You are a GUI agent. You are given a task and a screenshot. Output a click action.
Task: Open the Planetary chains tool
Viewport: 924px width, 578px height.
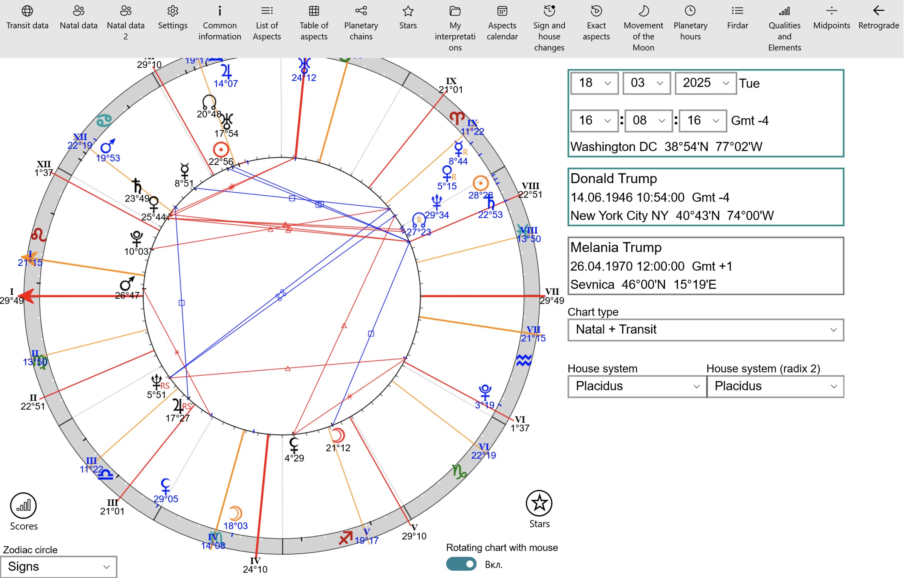tap(360, 23)
